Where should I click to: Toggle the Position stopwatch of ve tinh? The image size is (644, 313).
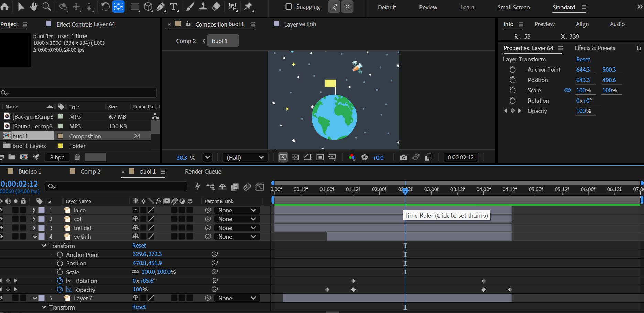click(60, 263)
